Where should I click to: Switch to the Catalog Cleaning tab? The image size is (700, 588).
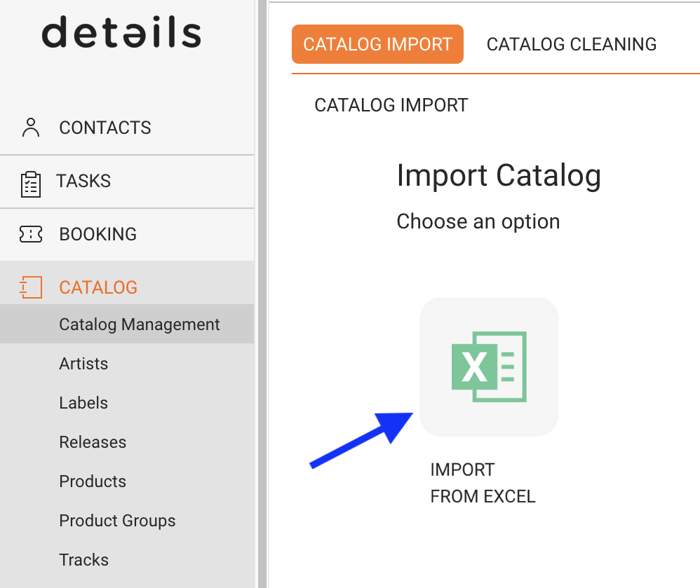[x=571, y=44]
